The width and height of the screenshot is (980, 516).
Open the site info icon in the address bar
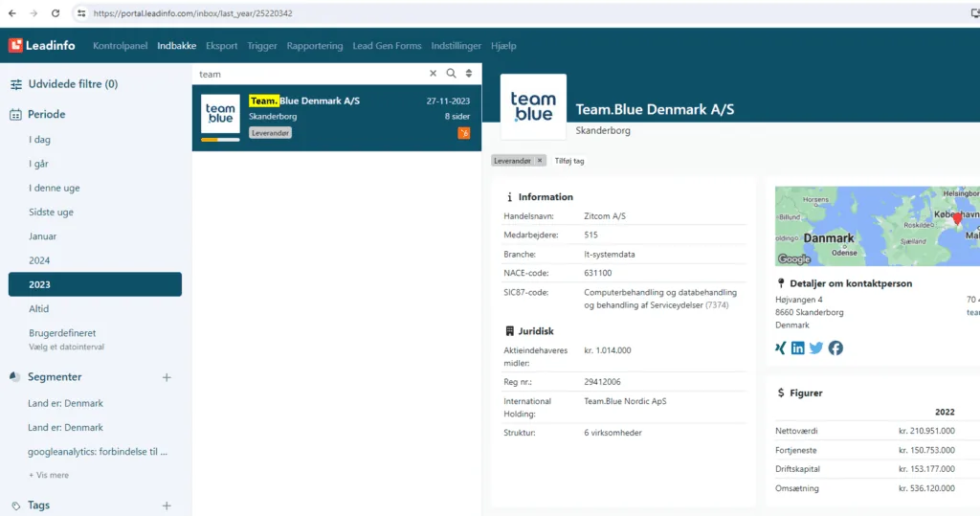click(81, 13)
